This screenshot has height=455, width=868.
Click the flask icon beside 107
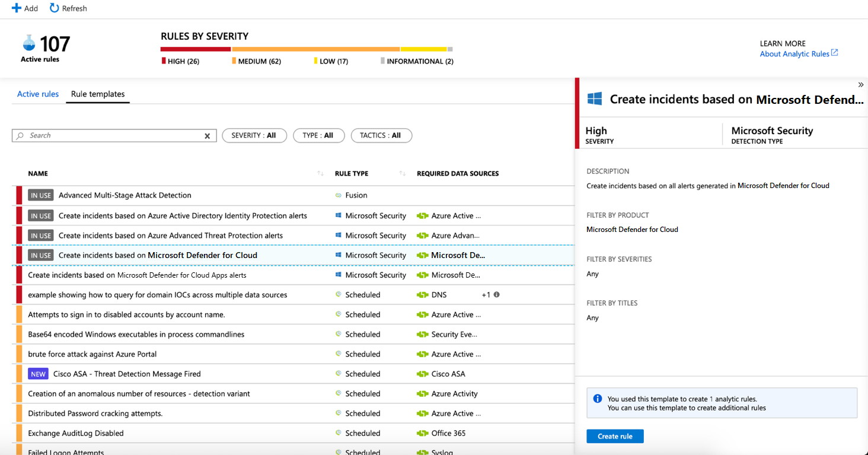pyautogui.click(x=29, y=43)
